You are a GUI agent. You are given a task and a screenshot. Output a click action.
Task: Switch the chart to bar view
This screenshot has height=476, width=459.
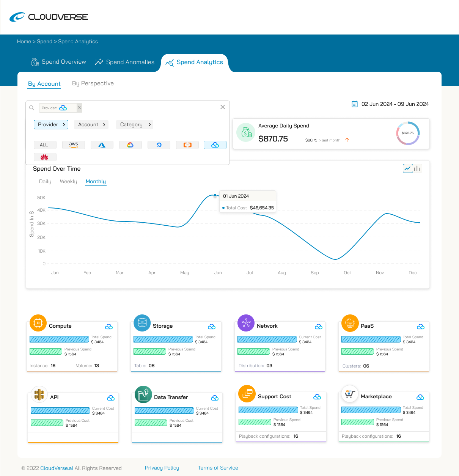(417, 168)
